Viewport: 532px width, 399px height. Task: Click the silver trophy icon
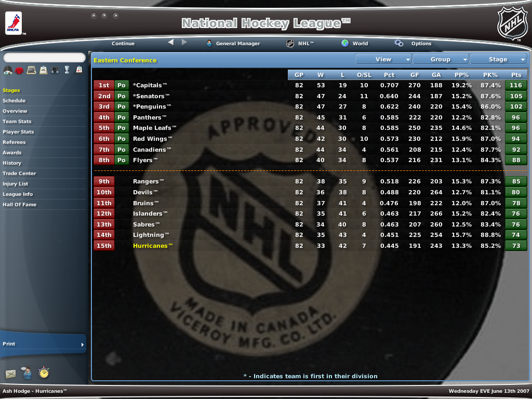click(67, 70)
